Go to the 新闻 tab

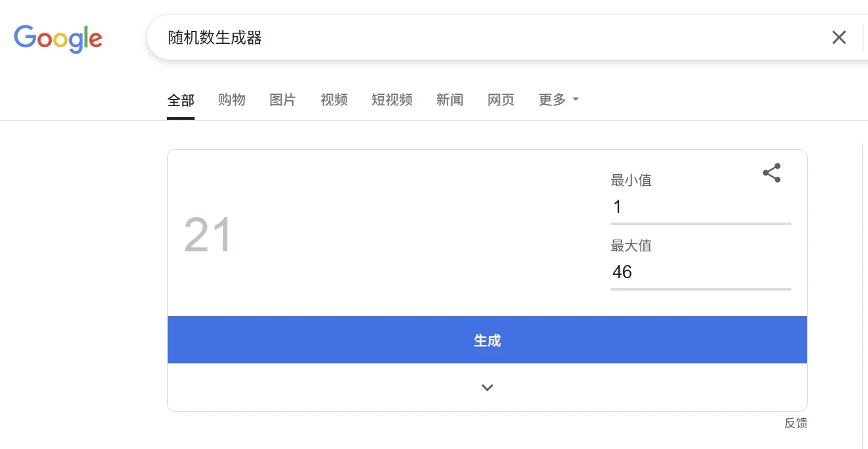coord(450,99)
